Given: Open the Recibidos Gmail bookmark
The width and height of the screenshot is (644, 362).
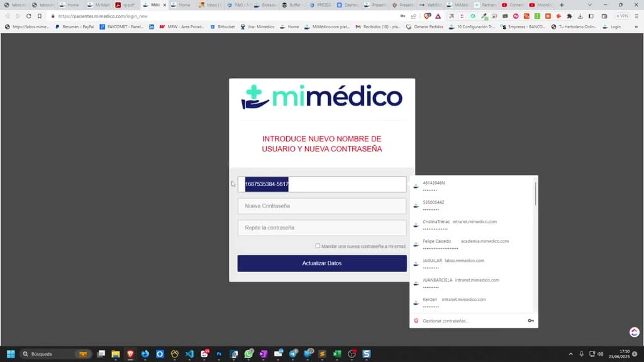Looking at the screenshot, I should pyautogui.click(x=378, y=26).
